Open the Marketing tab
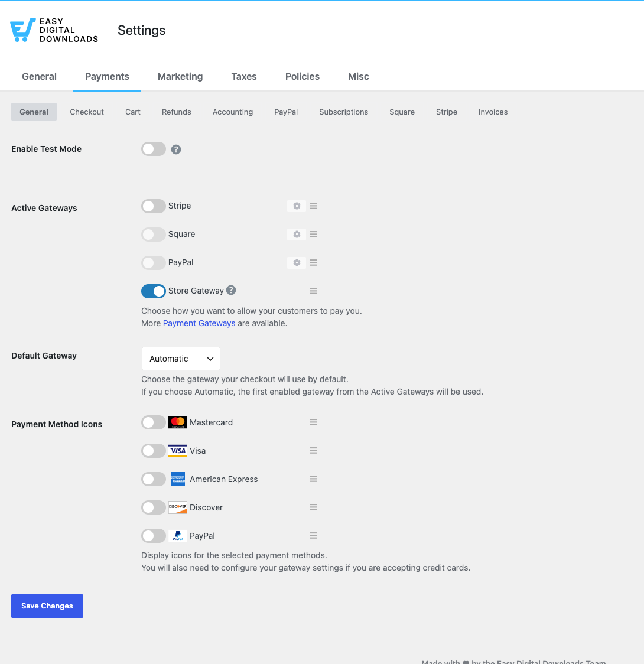 [x=180, y=76]
